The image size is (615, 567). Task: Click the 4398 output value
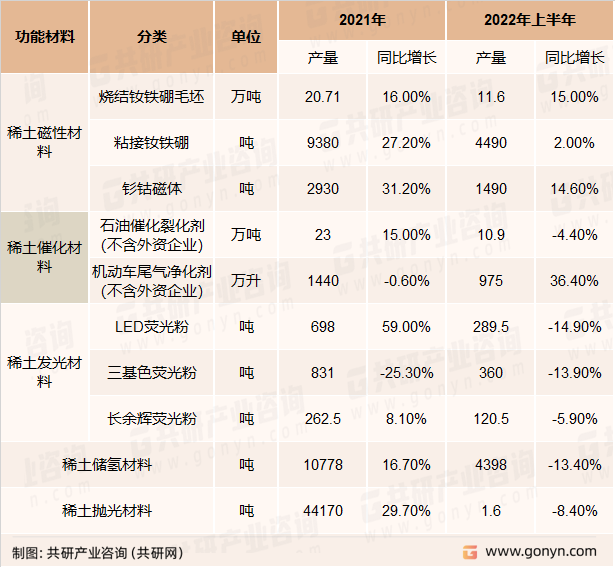point(491,465)
